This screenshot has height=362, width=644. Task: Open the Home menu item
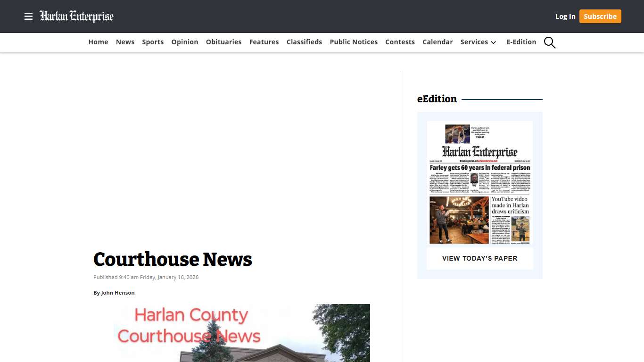[98, 42]
